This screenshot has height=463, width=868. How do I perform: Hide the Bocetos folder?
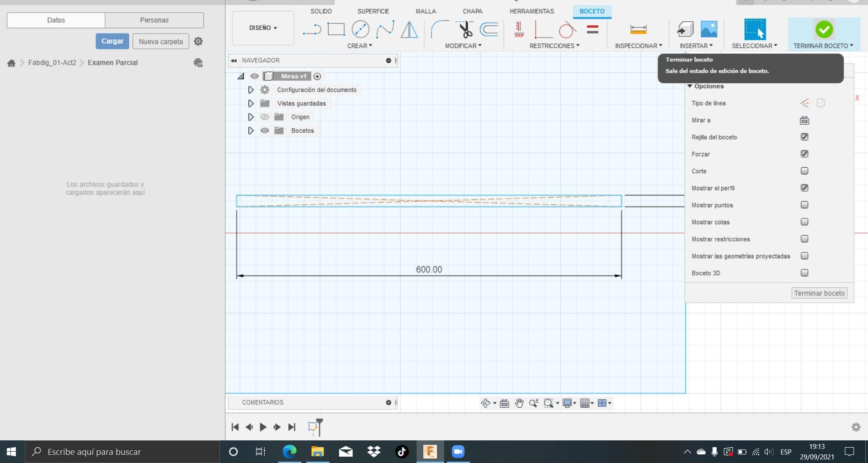[265, 130]
